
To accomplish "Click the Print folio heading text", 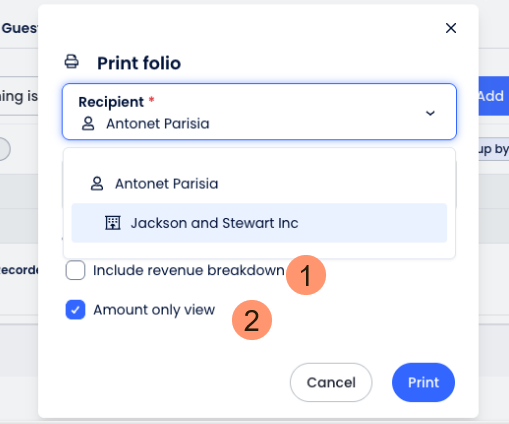I will tap(139, 63).
